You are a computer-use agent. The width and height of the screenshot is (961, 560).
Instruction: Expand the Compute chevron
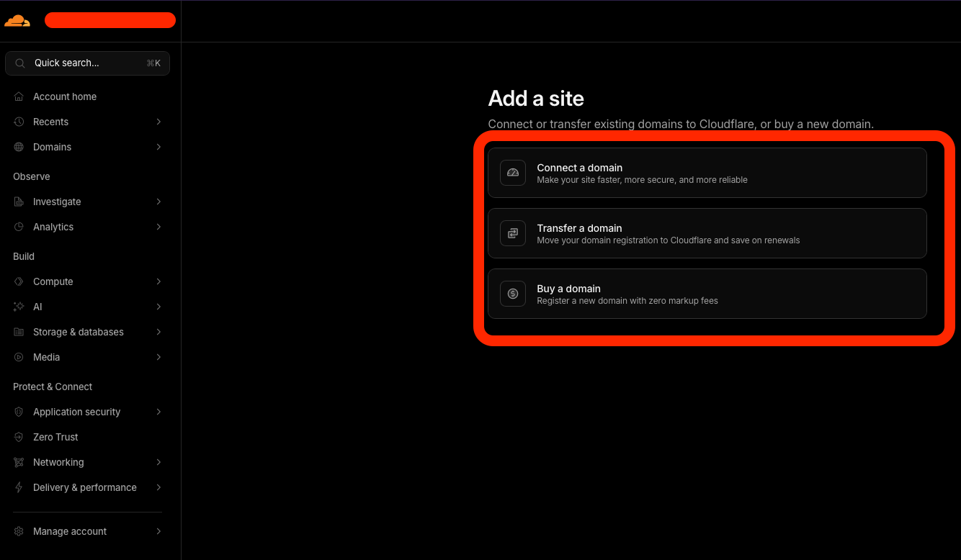pyautogui.click(x=158, y=281)
